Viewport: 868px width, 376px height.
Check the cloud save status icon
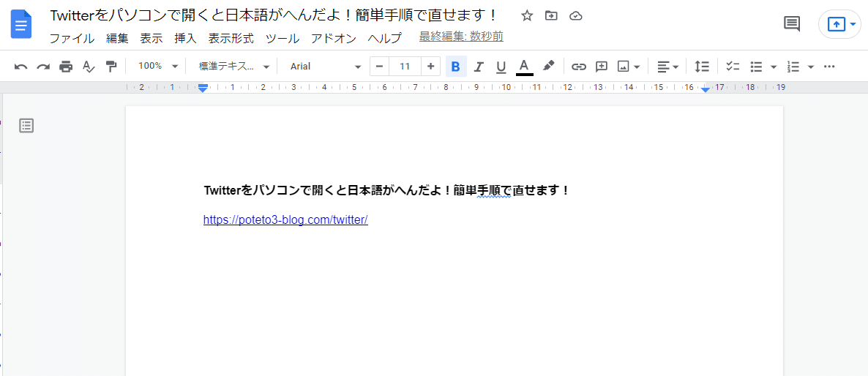(x=576, y=15)
